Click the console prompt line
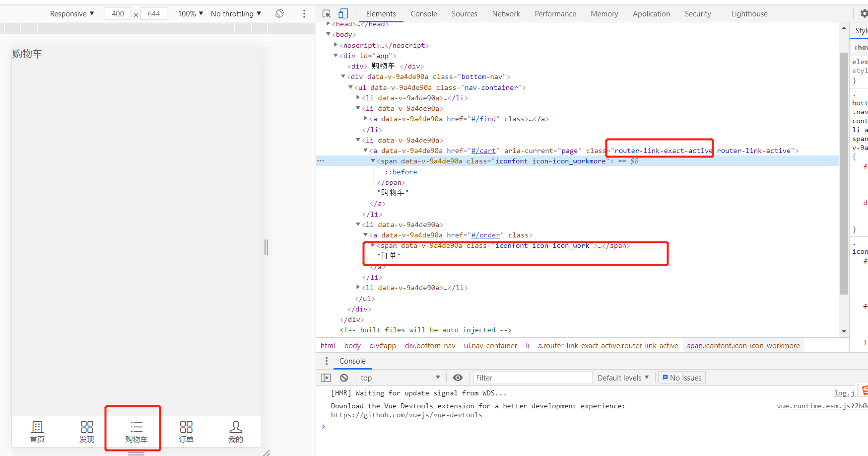This screenshot has height=456, width=868. 592,427
